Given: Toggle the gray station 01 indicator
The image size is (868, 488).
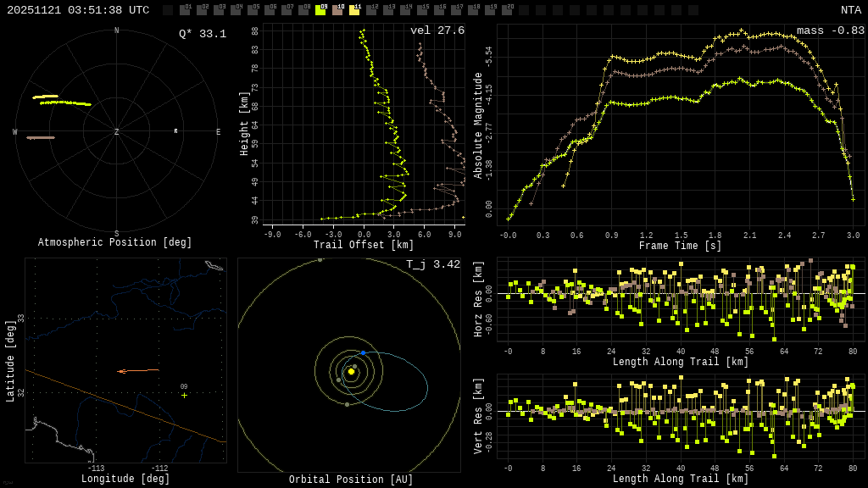Looking at the screenshot, I should (185, 10).
